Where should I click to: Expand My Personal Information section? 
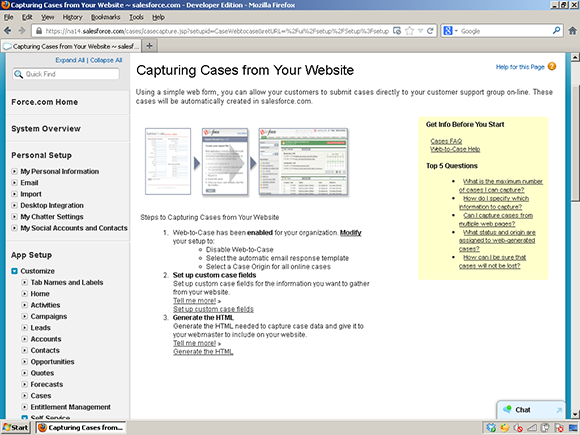click(14, 171)
